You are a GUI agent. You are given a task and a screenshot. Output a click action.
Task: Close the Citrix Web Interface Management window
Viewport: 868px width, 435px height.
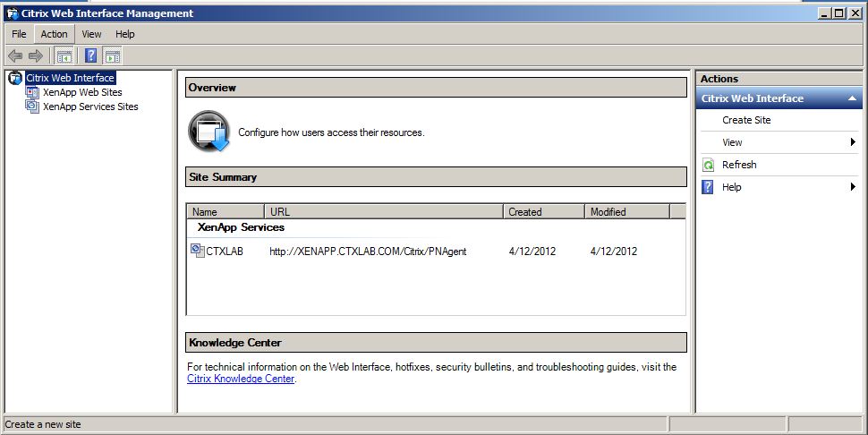click(855, 13)
